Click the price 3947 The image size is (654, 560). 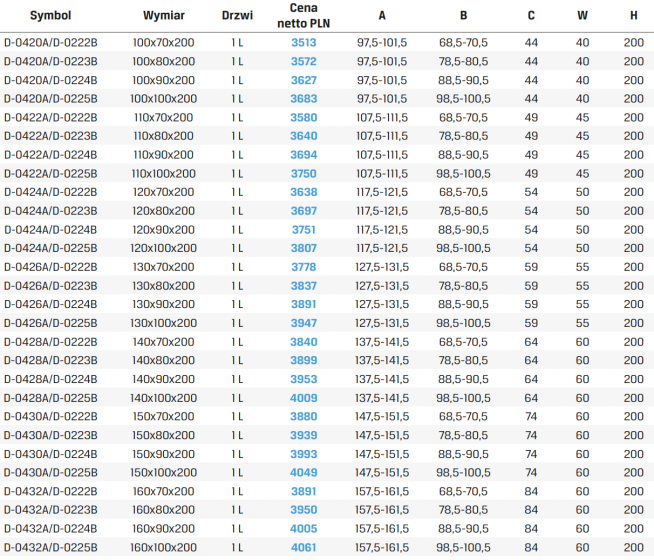click(x=304, y=323)
